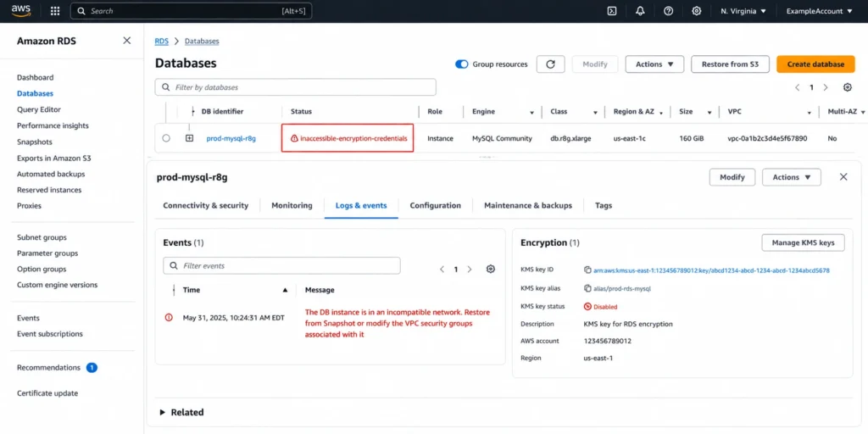Open the Actions dropdown above databases table
The height and width of the screenshot is (434, 868).
point(654,64)
